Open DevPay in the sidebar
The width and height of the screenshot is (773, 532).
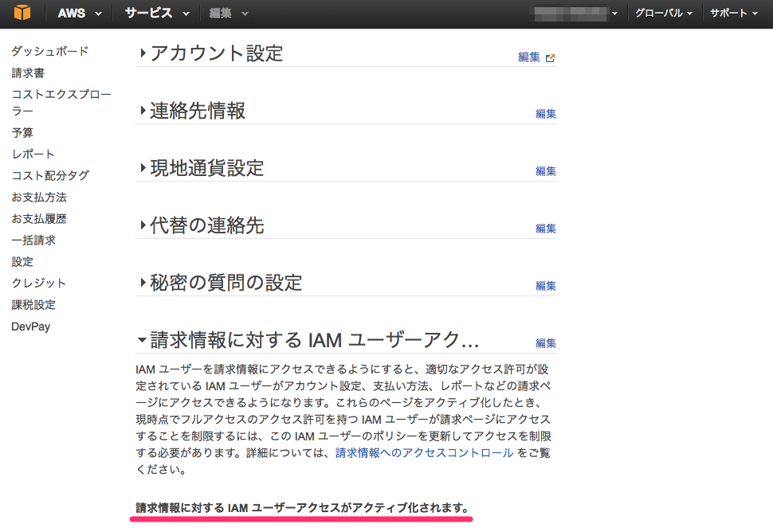(x=31, y=327)
